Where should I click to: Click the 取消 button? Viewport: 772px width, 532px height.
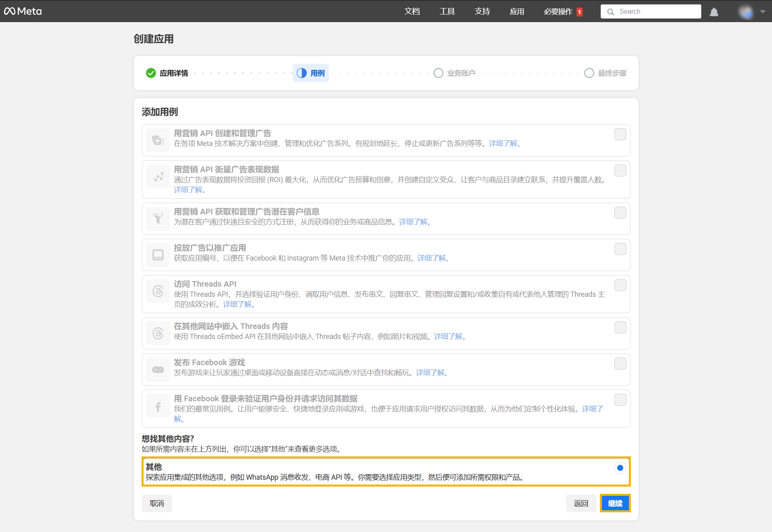[157, 503]
